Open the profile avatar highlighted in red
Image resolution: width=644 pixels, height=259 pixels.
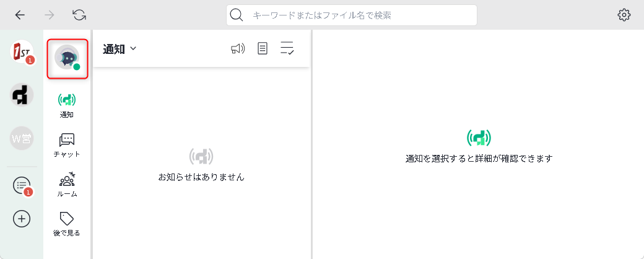coord(67,58)
